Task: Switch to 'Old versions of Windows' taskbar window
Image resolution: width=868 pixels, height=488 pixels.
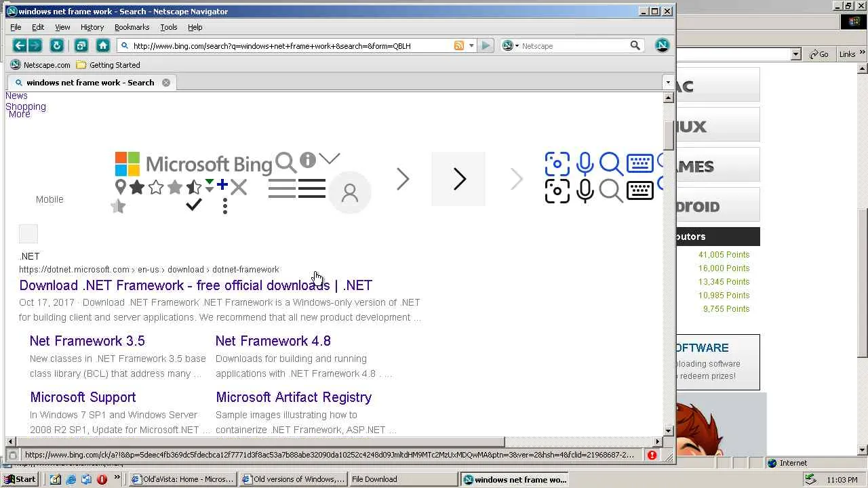Action: (x=294, y=479)
